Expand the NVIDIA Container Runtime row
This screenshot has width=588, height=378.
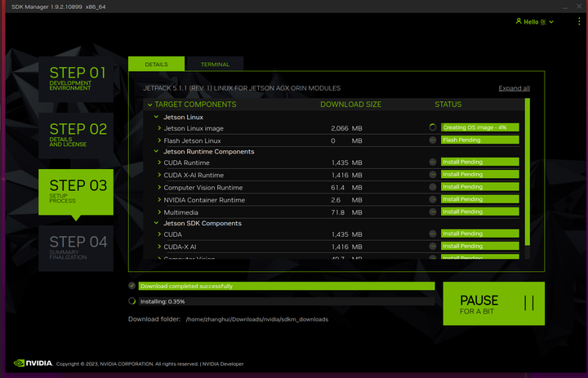[159, 199]
